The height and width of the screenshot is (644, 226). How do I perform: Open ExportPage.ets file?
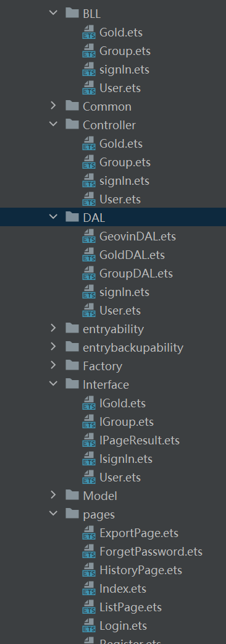click(139, 533)
